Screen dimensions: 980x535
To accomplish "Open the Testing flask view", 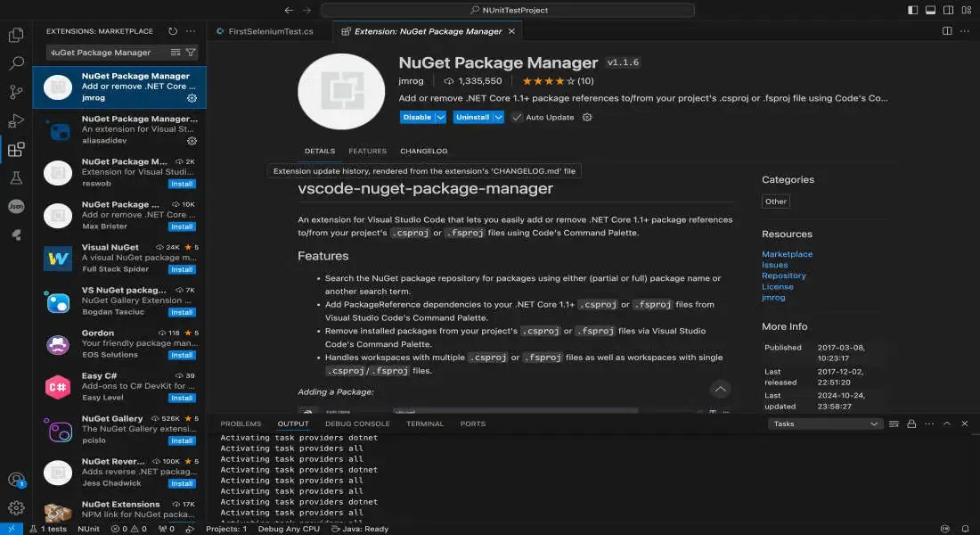I will [16, 178].
